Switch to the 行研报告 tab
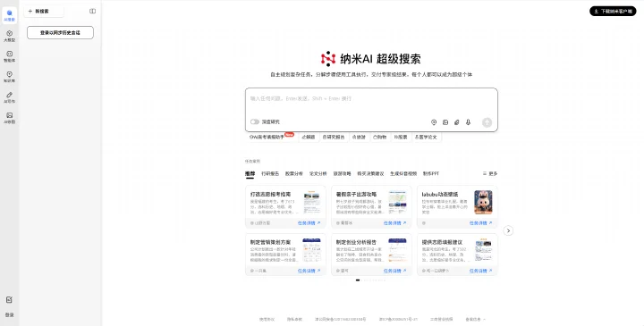The height and width of the screenshot is (326, 644). coord(270,174)
